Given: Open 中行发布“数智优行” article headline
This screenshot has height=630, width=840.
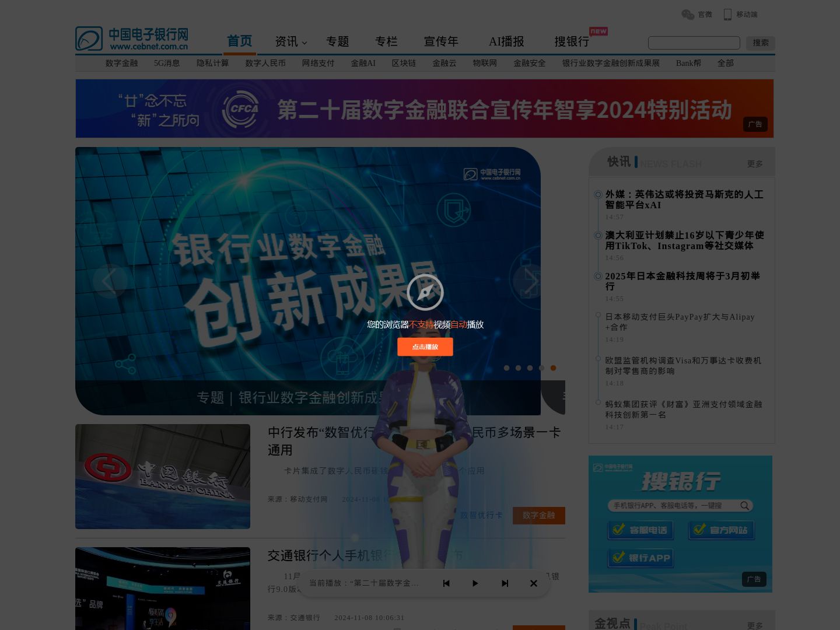Looking at the screenshot, I should [414, 441].
